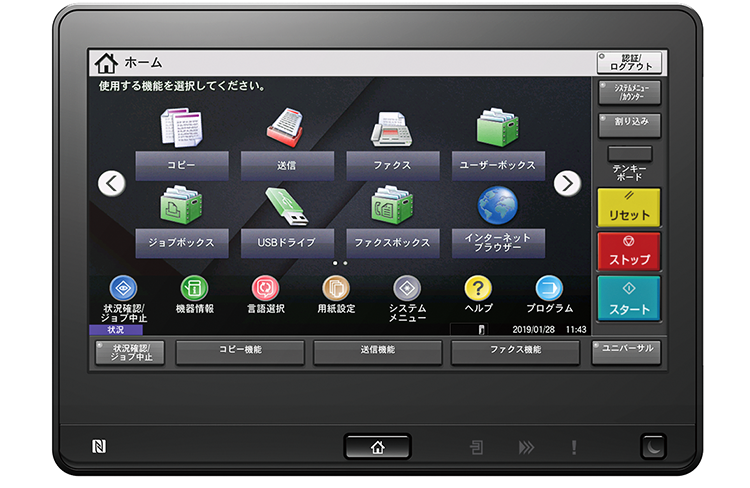
Task: Open the ファクスボックス icon
Action: tap(393, 206)
